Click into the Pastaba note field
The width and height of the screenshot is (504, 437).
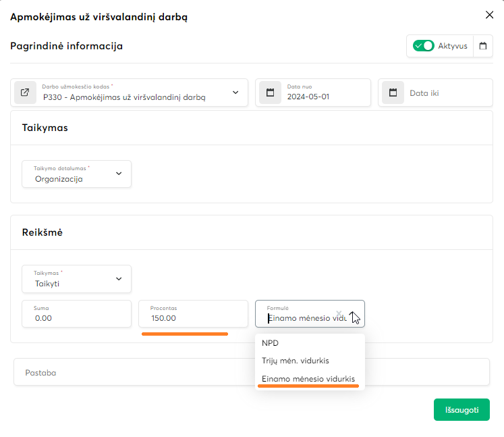[x=135, y=372]
